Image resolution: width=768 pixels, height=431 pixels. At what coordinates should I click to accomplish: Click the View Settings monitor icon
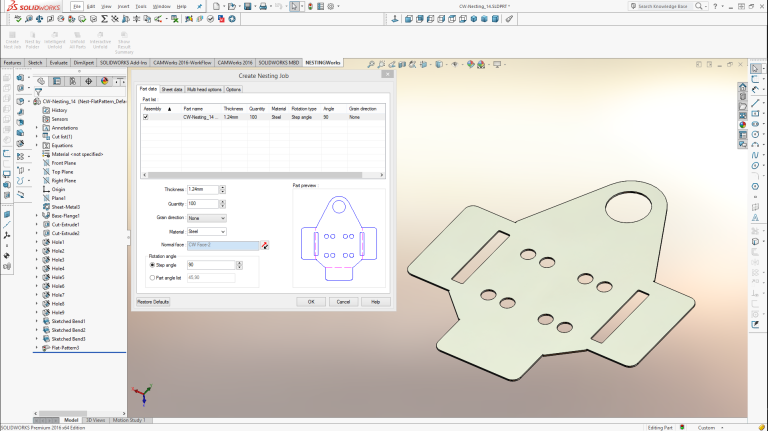click(x=497, y=64)
